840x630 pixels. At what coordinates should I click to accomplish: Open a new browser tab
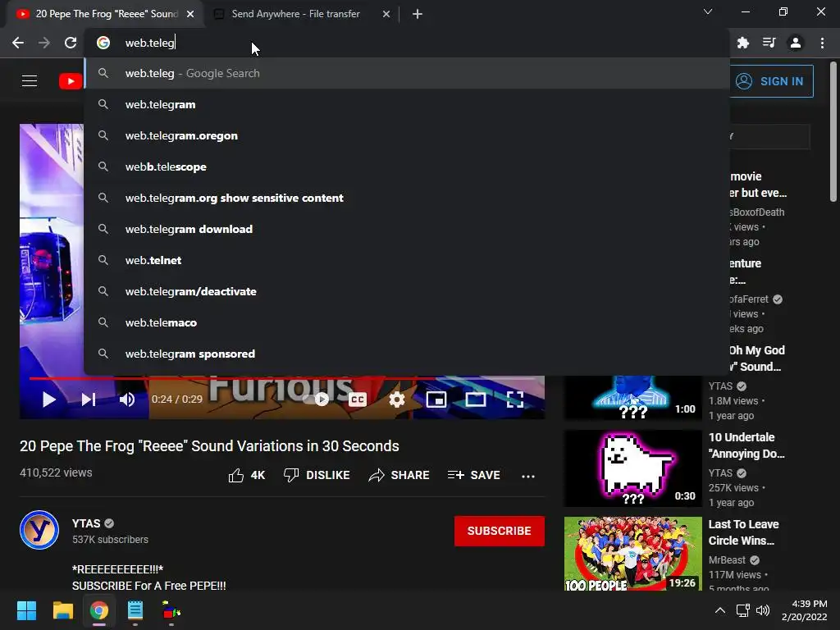(418, 14)
